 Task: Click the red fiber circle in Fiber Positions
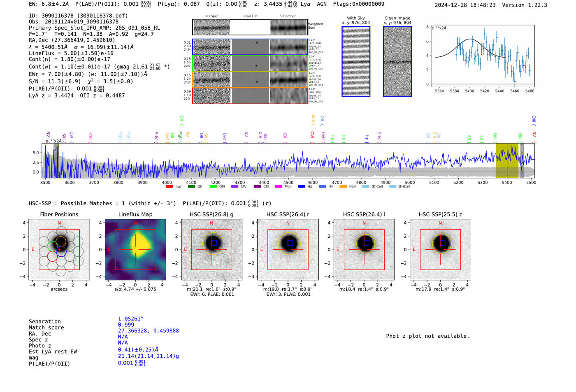click(x=52, y=256)
